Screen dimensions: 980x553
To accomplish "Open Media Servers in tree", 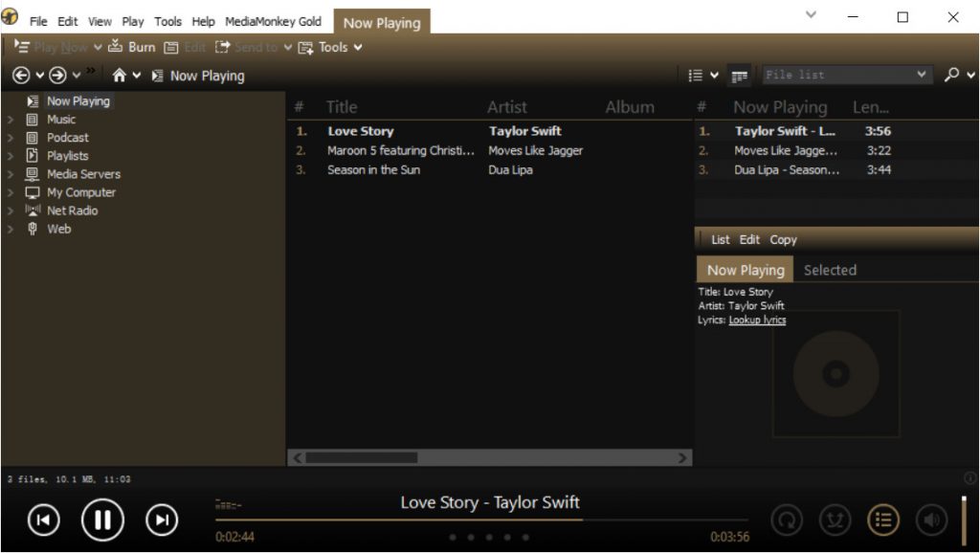I will point(84,174).
